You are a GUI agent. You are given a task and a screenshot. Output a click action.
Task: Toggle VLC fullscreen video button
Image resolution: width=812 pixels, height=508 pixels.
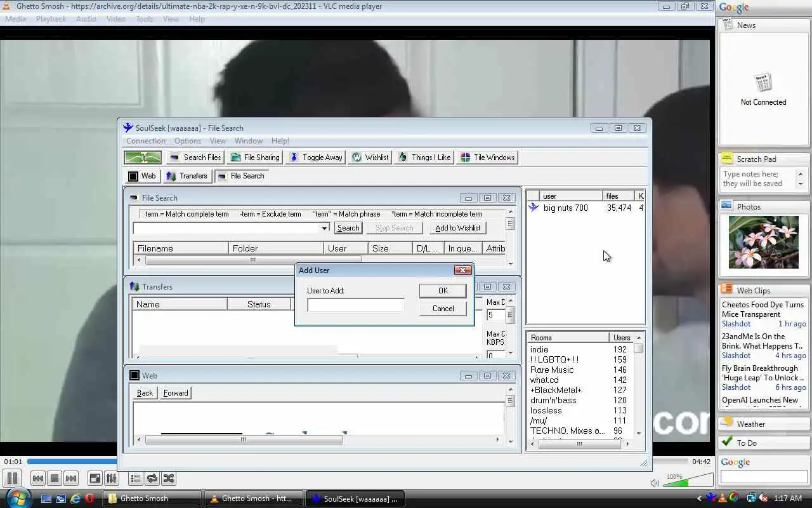click(95, 478)
